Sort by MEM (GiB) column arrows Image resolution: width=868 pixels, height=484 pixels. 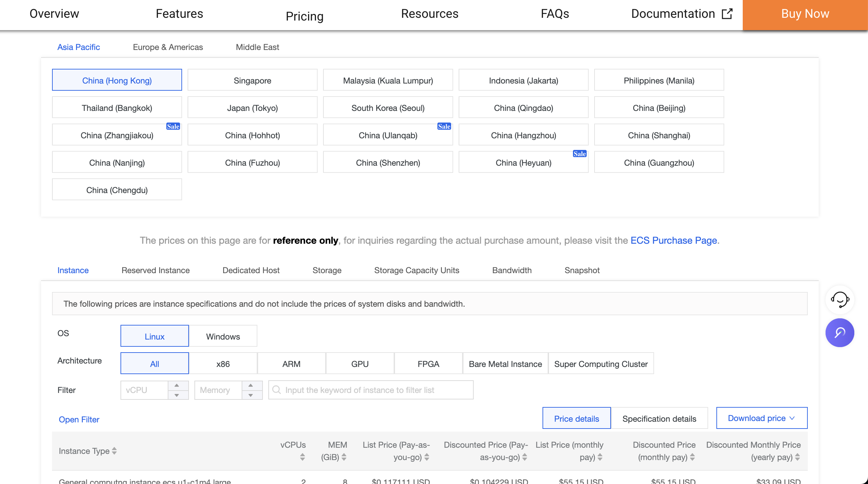tap(344, 457)
